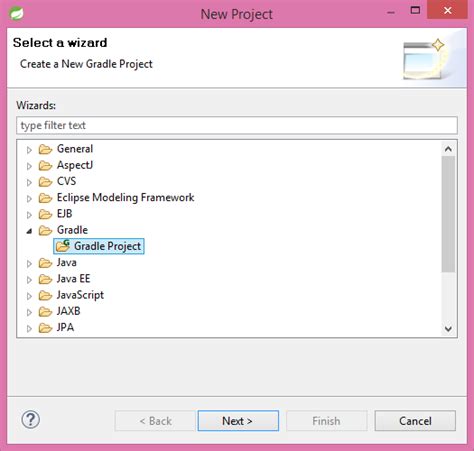Image resolution: width=474 pixels, height=451 pixels.
Task: Click the Spring leaf icon in title bar
Action: click(x=16, y=13)
